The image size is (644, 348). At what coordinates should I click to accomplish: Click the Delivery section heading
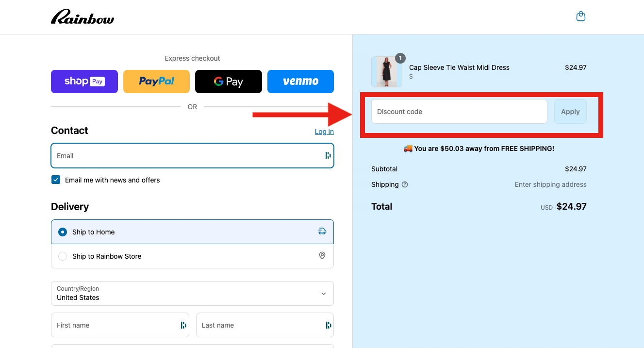point(70,207)
